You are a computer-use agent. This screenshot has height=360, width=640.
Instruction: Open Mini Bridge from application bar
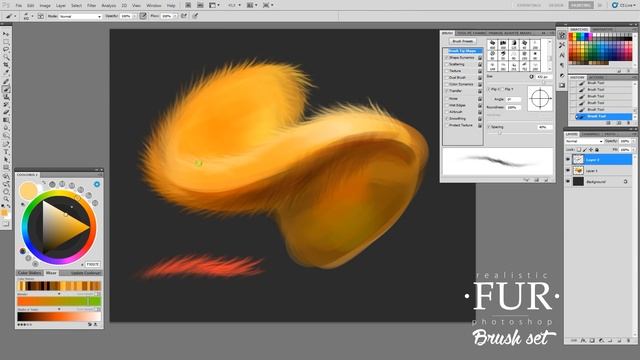200,5
